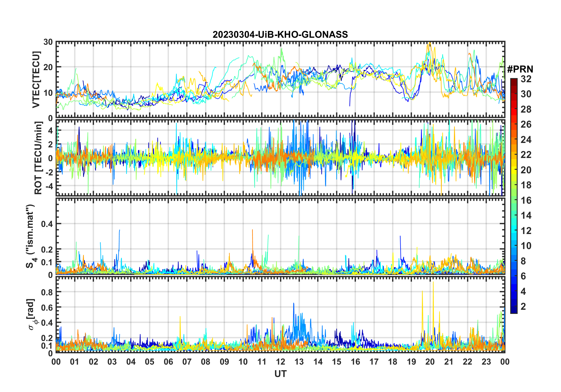Image resolution: width=561 pixels, height=392 pixels.
Task: Click the 0.4 tick on the S4 axis
Action: point(47,224)
